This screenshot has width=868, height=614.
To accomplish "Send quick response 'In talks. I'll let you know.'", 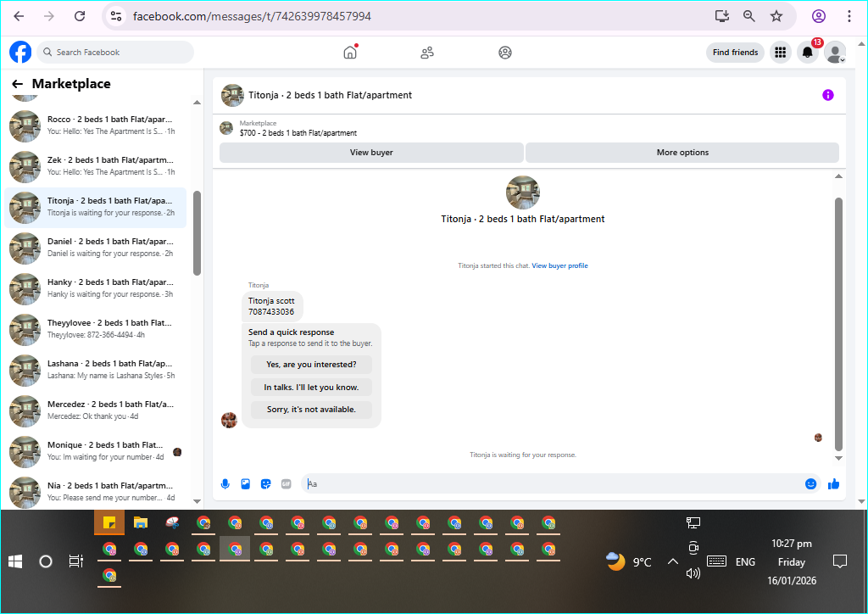I will coord(311,387).
